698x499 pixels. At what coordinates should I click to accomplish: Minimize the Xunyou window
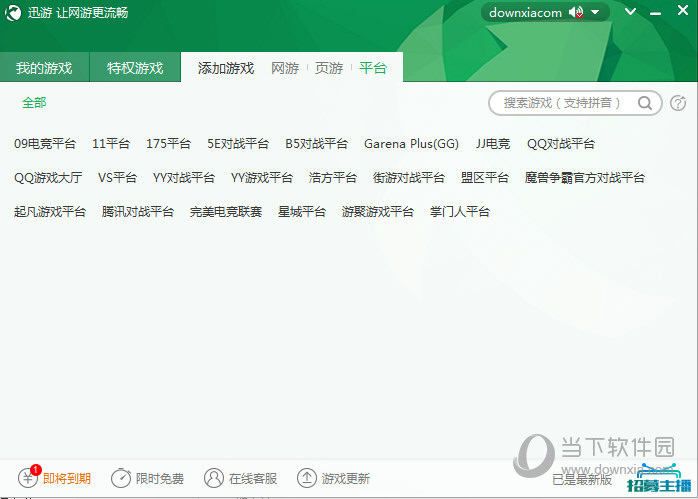pos(655,14)
